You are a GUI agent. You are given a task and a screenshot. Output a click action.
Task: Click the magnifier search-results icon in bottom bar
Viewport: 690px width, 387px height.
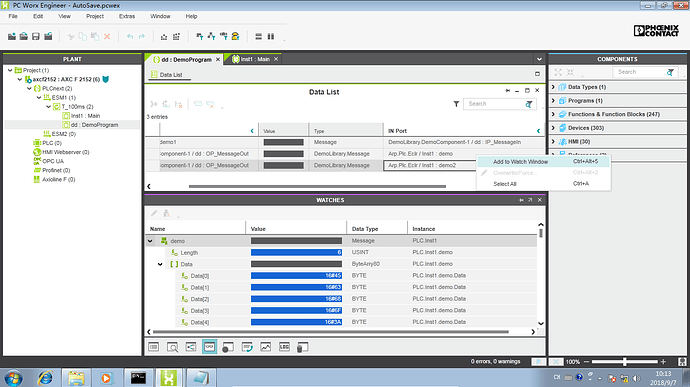click(x=172, y=347)
